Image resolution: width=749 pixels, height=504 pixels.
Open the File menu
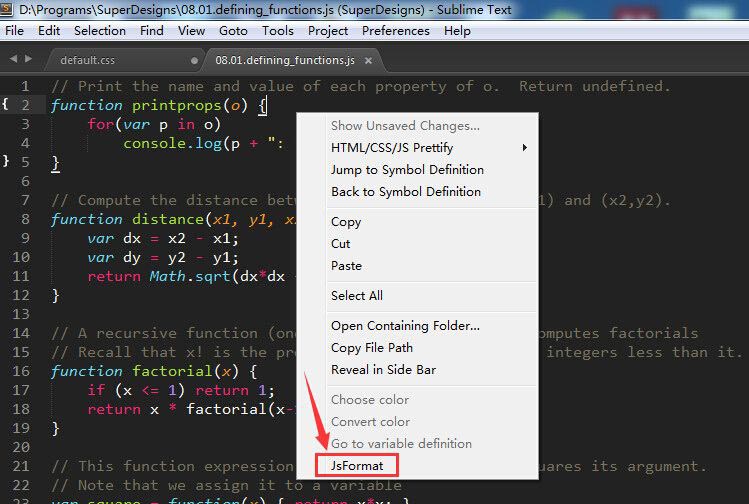coord(14,31)
